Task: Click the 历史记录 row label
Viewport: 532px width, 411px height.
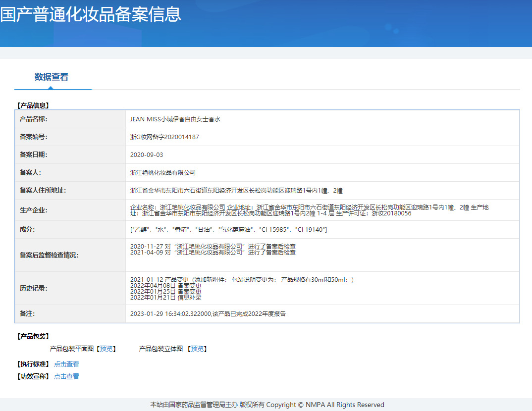Action: [33, 288]
